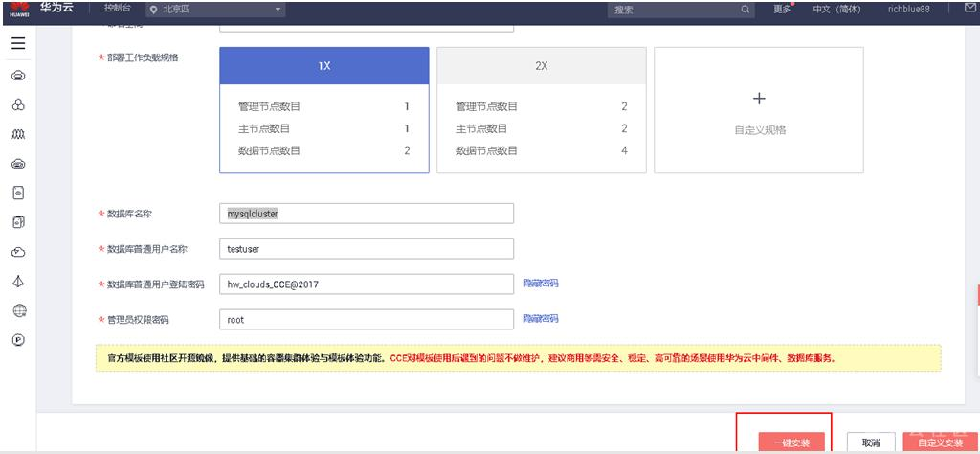
Task: Click the user login password field
Action: click(x=367, y=284)
